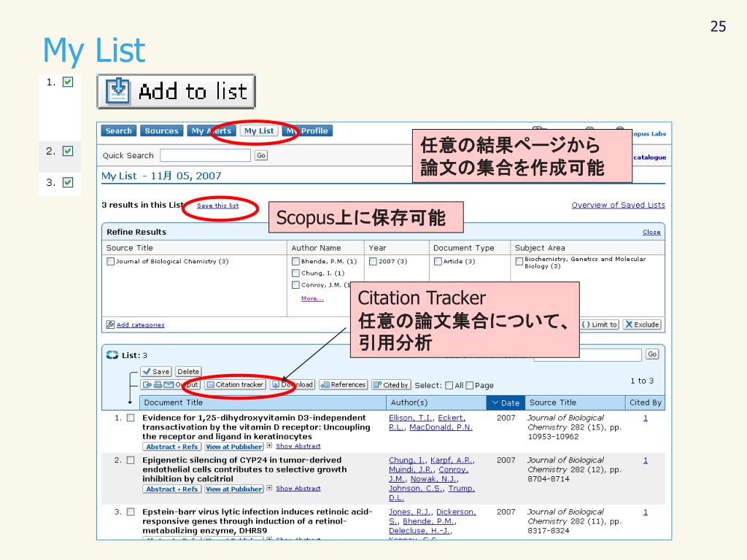Click View at Publisher for Epigenetic silencing article
Screen dimensions: 747x560
pyautogui.click(x=234, y=489)
